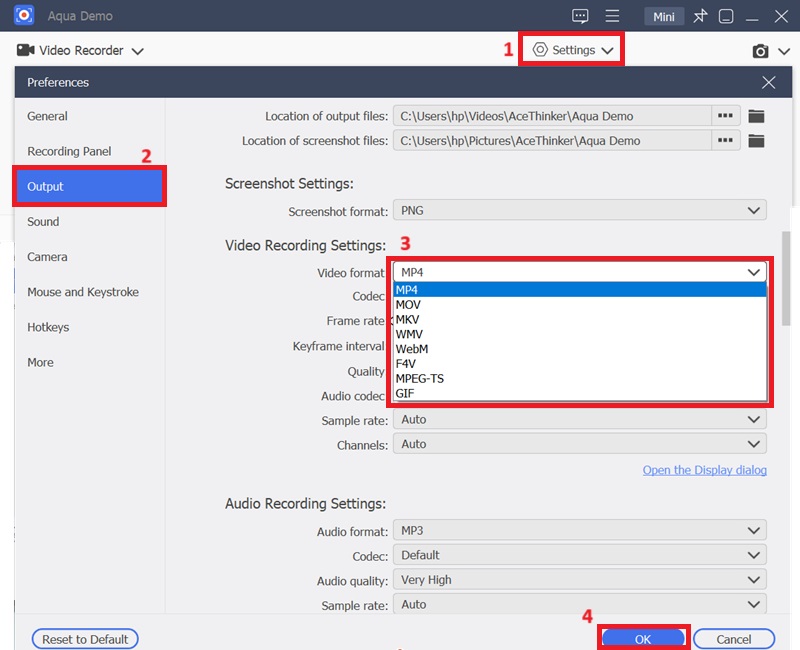The height and width of the screenshot is (650, 800).
Task: Expand the Channels dropdown
Action: pyautogui.click(x=580, y=444)
